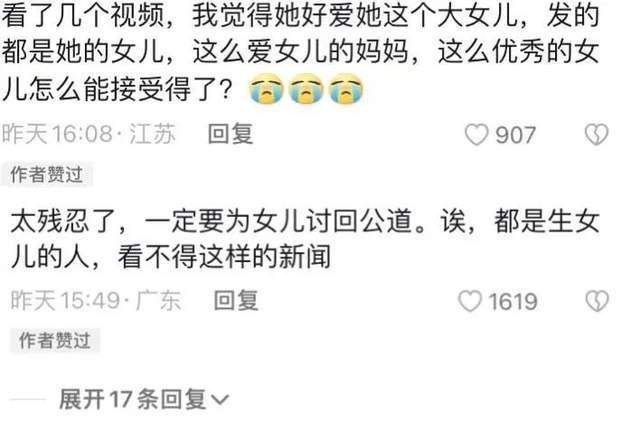Reply to the 昨天16:08 江苏 comment

click(231, 134)
